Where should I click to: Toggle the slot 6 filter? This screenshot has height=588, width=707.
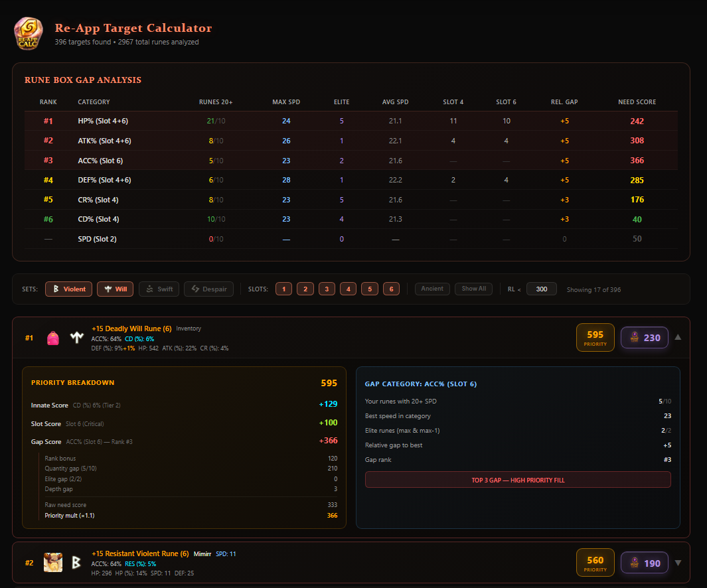pos(391,289)
